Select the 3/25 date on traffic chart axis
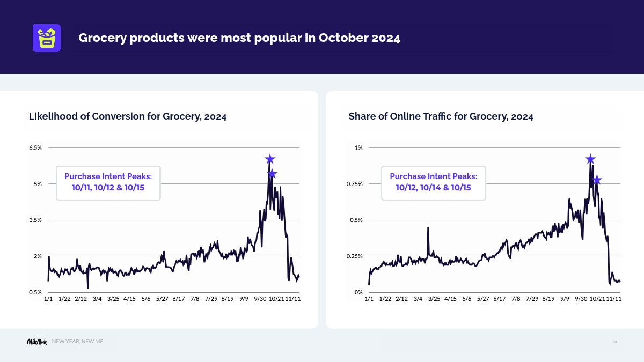 (434, 299)
